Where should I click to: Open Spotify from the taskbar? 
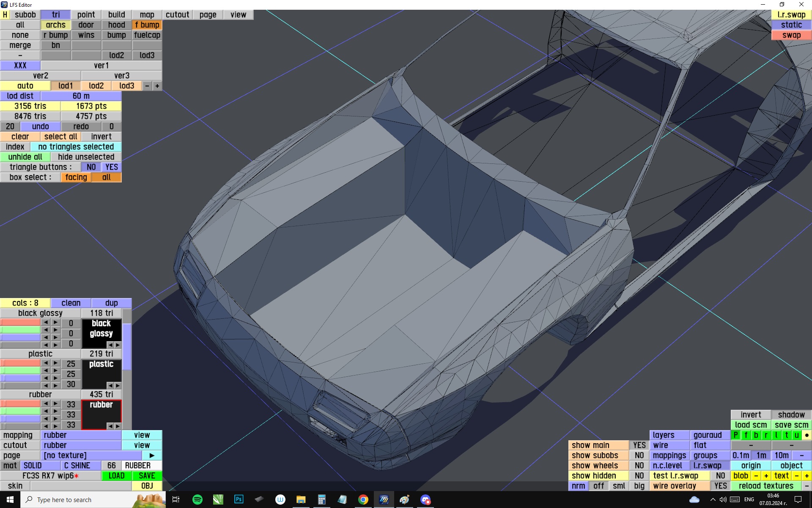coord(197,500)
